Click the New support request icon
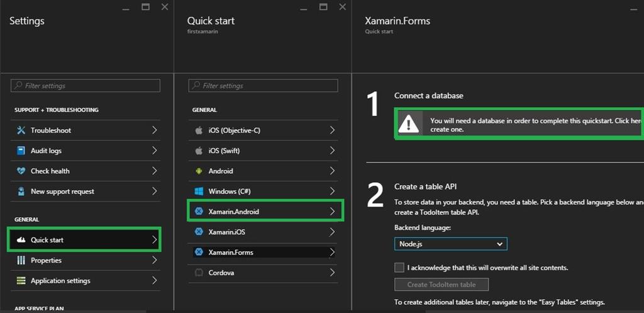The image size is (644, 313). [21, 191]
